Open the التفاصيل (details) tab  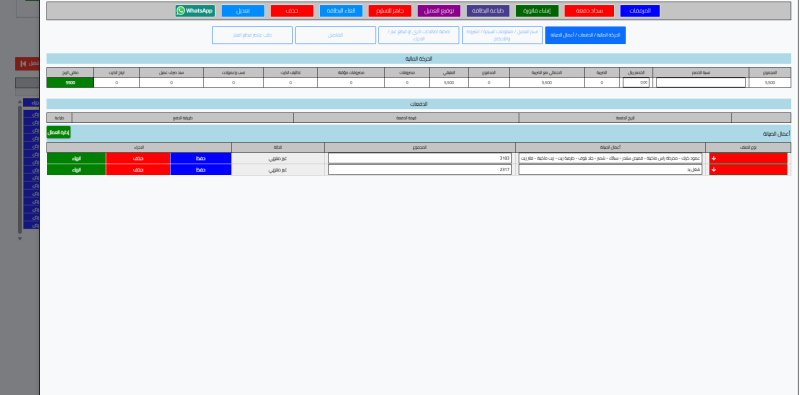pos(335,35)
